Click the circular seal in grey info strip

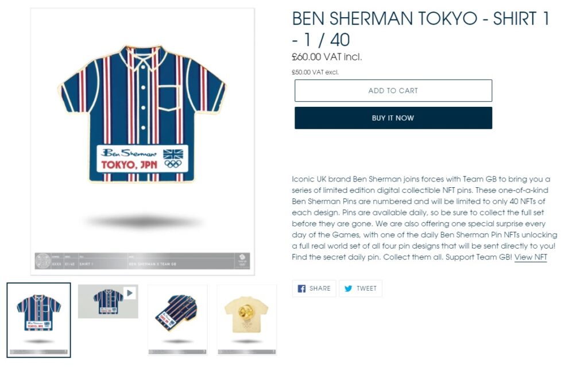point(42,261)
